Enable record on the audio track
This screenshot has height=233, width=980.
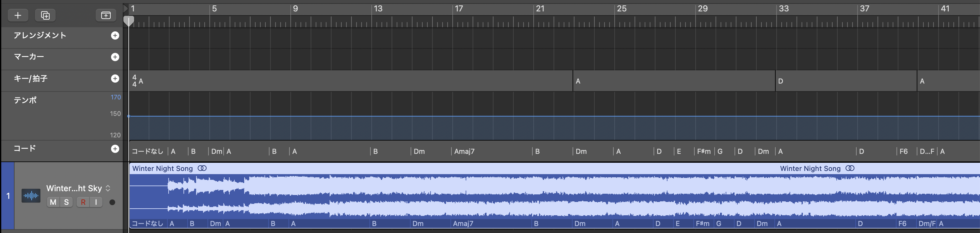[83, 202]
